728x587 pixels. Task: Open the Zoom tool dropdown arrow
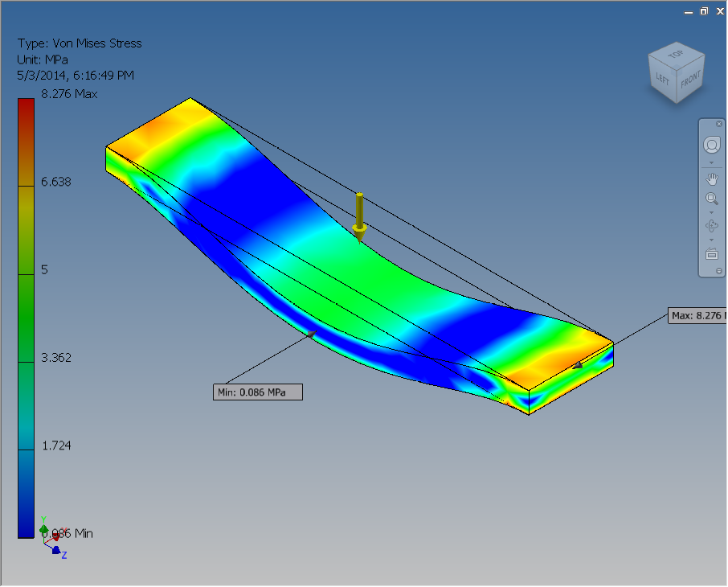712,211
